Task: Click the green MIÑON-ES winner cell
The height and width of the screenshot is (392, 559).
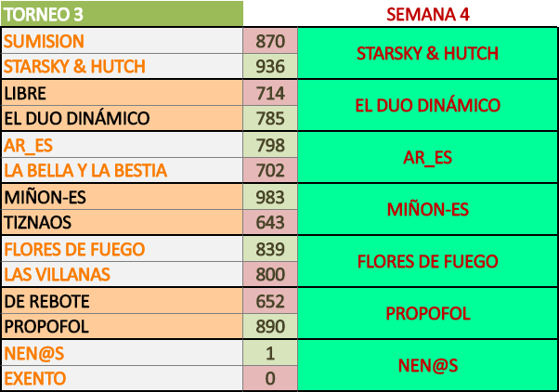Action: click(x=427, y=209)
